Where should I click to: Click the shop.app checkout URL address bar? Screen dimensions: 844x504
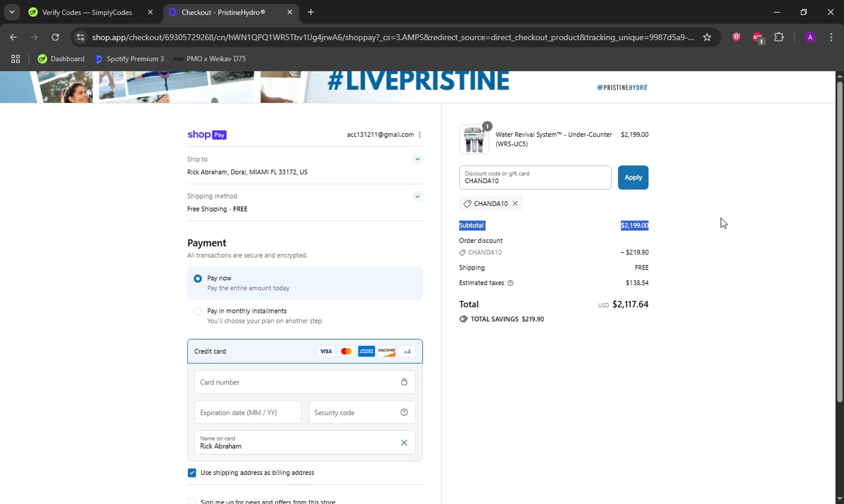tap(393, 37)
